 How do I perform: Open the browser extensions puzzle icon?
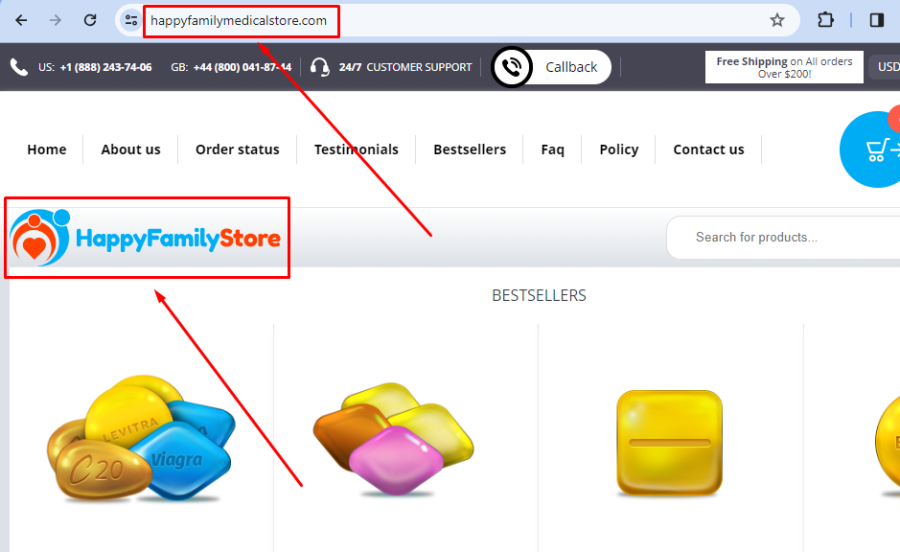click(825, 21)
